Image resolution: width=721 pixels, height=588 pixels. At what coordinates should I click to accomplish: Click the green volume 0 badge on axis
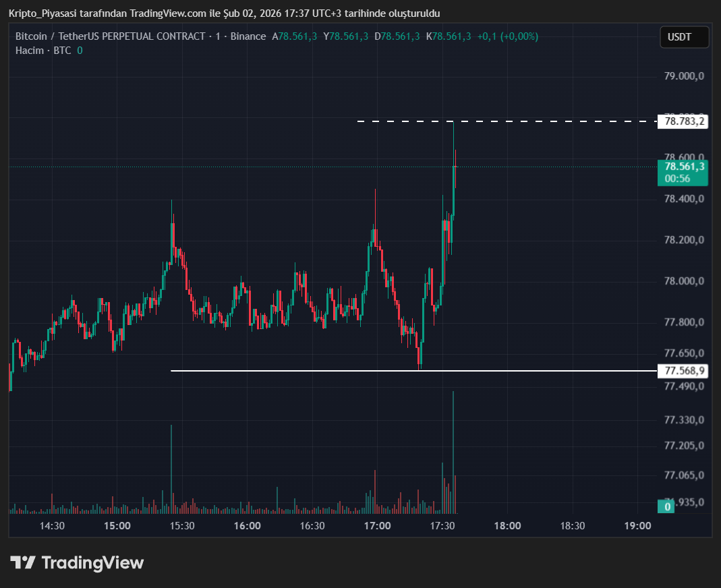click(667, 506)
